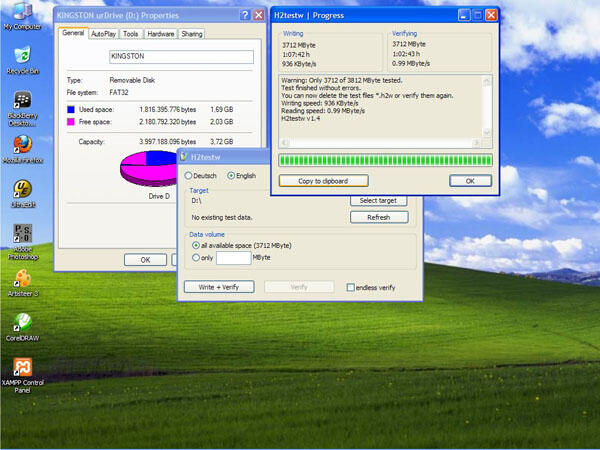Open the Hardware tab
This screenshot has height=450, width=600.
pyautogui.click(x=161, y=34)
